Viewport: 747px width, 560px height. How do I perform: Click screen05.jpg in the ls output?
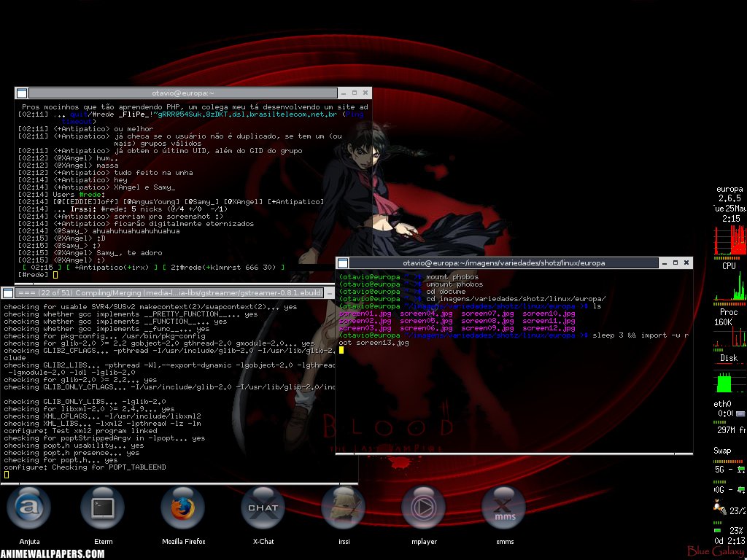426,321
